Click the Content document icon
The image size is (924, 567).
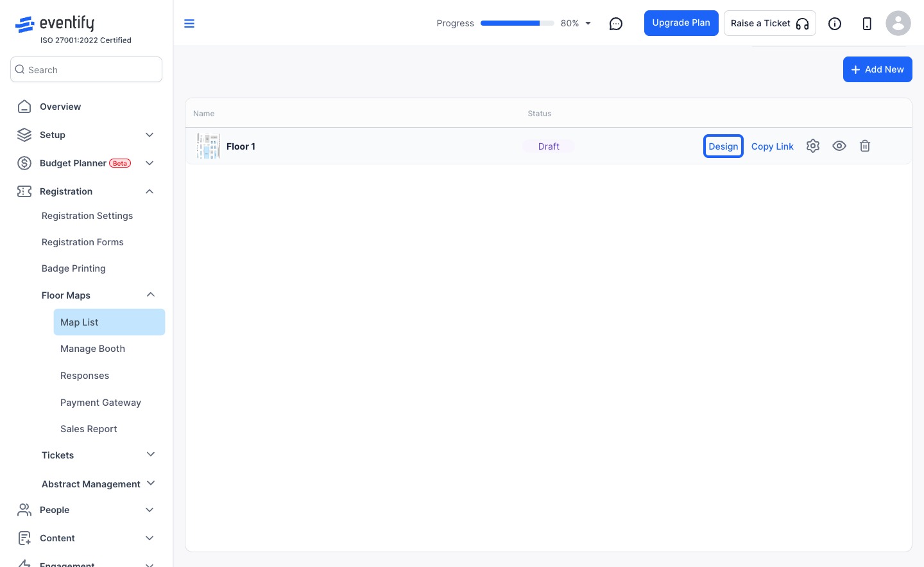24,538
